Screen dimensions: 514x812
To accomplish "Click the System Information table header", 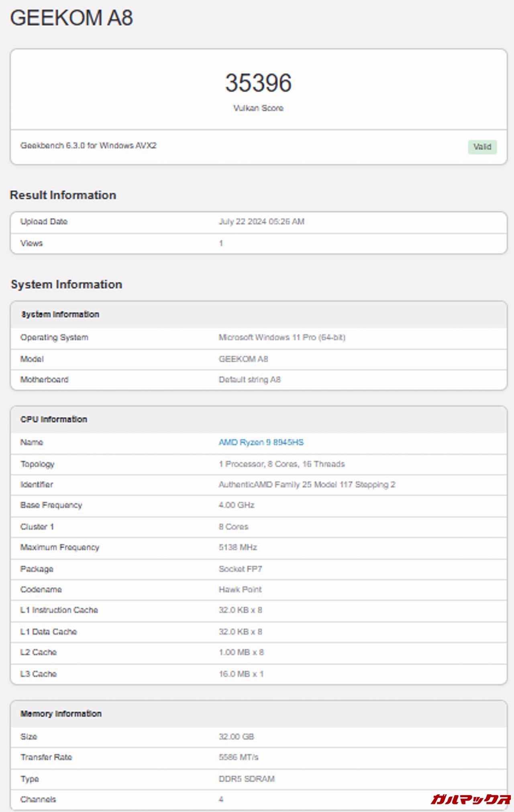I will point(60,314).
